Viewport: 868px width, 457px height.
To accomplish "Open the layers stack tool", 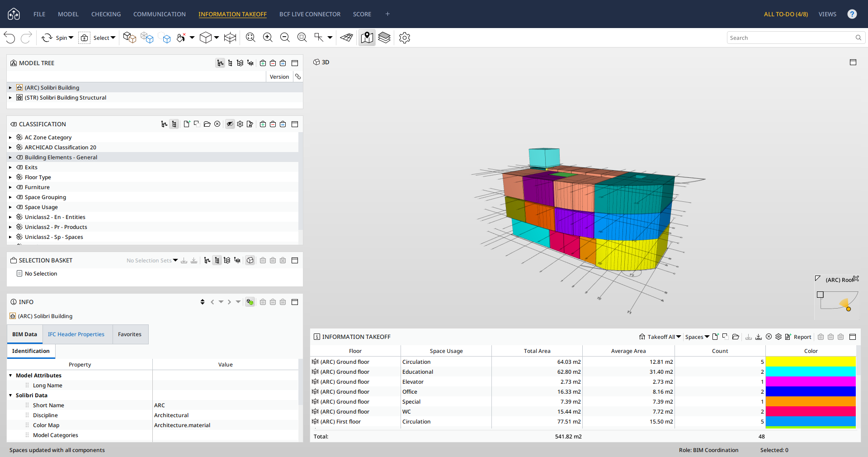I will click(x=384, y=38).
